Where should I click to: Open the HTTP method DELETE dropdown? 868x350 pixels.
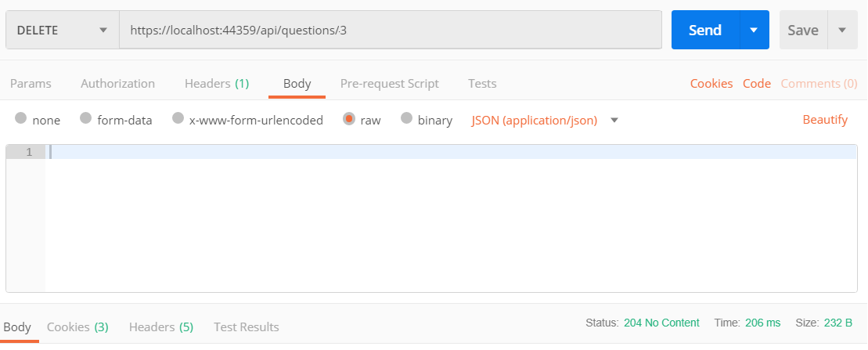coord(62,31)
